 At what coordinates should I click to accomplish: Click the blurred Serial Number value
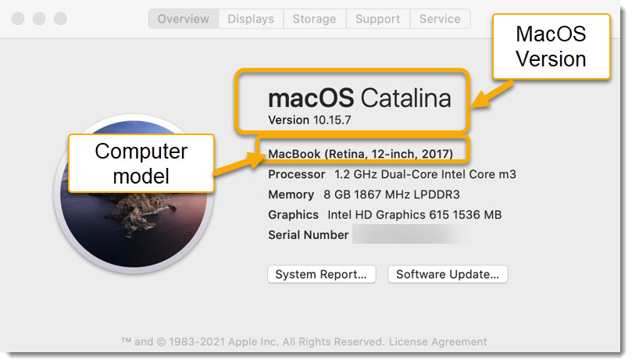(411, 234)
